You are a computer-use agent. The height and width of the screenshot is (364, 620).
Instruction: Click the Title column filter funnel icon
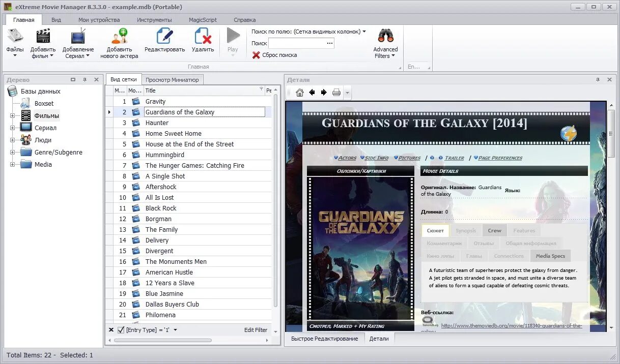pos(262,89)
